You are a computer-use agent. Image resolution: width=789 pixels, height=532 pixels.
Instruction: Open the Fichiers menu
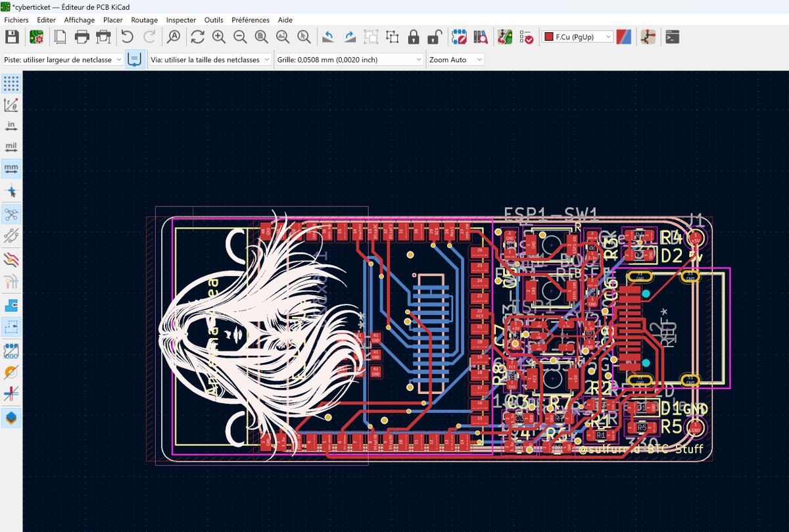16,20
